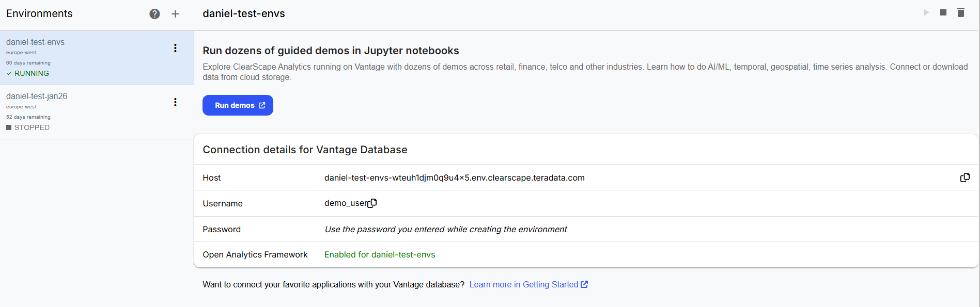Open options menu for daniel-test-jan26
The width and height of the screenshot is (980, 307).
click(175, 102)
